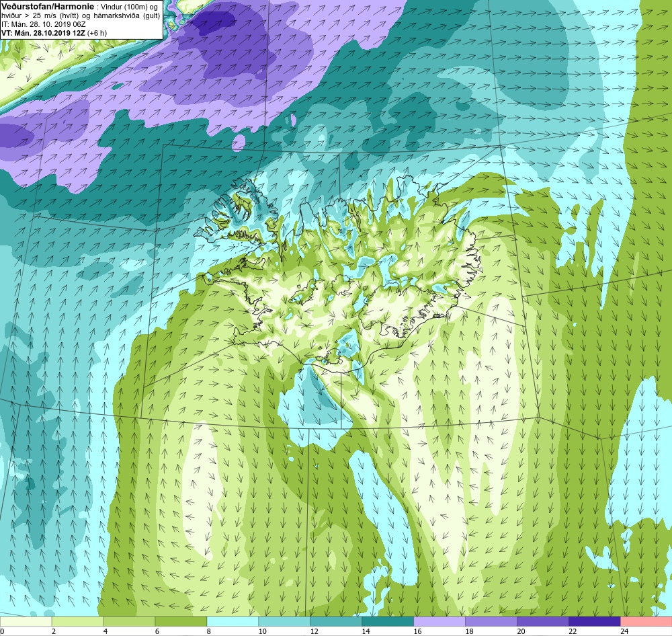Click the title line 'Veðurstofan/Harmonie : Vindur (100m) og'

(79, 7)
